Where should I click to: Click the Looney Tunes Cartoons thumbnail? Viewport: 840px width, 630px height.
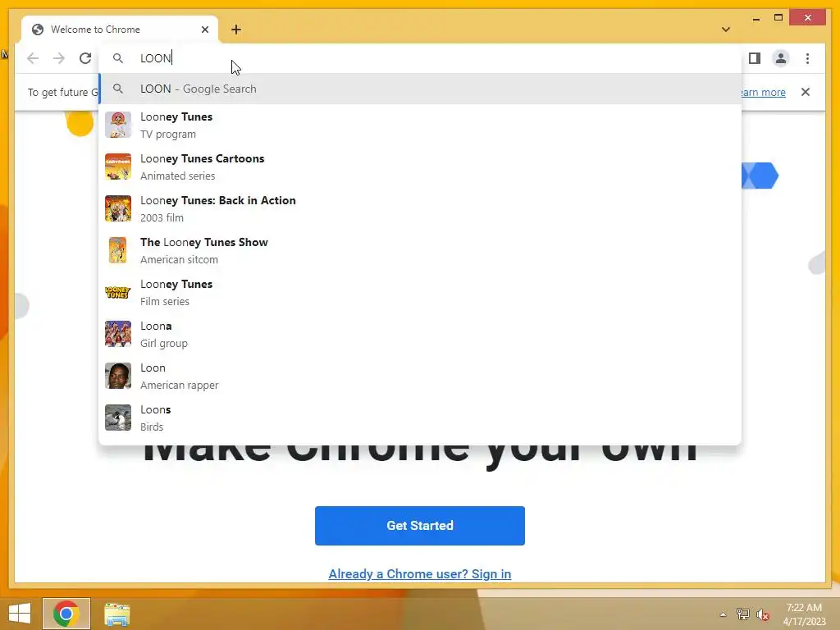tap(118, 167)
